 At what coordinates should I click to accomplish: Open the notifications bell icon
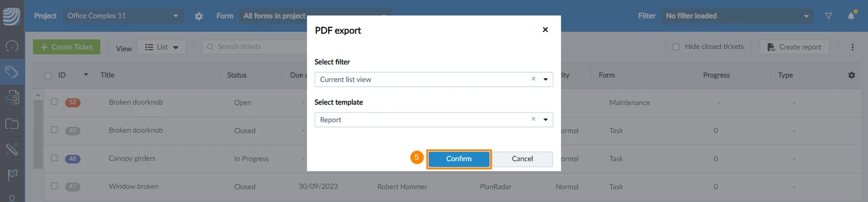[x=851, y=15]
